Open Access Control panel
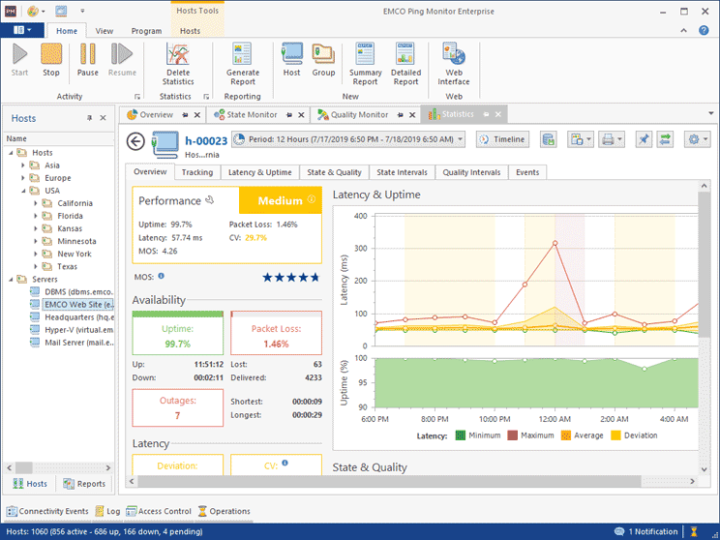 (159, 511)
